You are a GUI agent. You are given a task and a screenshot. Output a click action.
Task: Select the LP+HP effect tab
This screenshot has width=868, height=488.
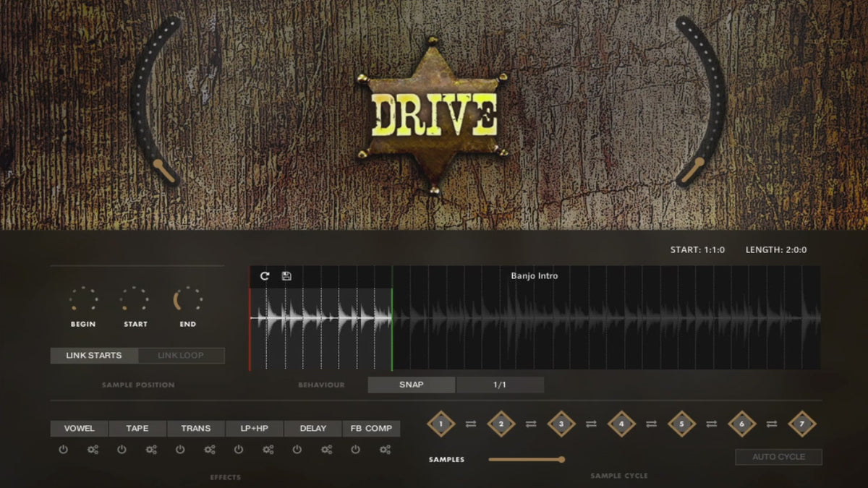pos(254,429)
